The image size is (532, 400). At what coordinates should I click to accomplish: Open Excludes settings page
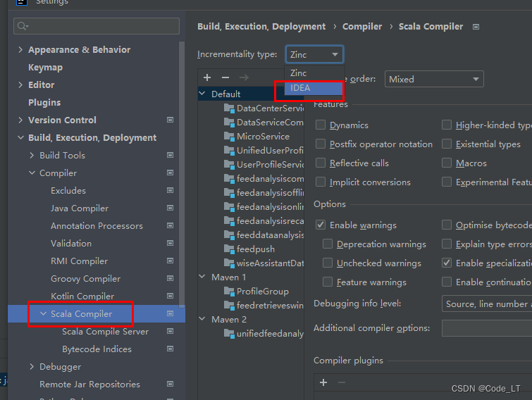tap(68, 191)
